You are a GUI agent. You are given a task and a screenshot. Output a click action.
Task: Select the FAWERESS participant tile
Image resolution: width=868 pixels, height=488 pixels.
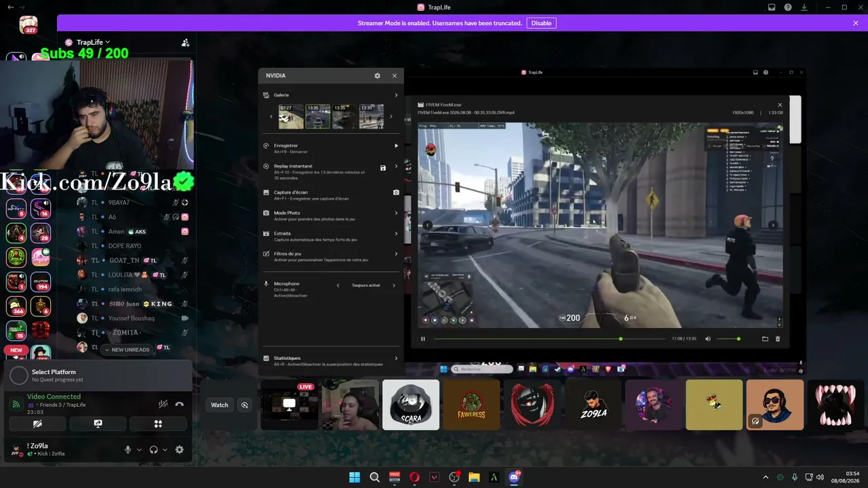click(471, 405)
